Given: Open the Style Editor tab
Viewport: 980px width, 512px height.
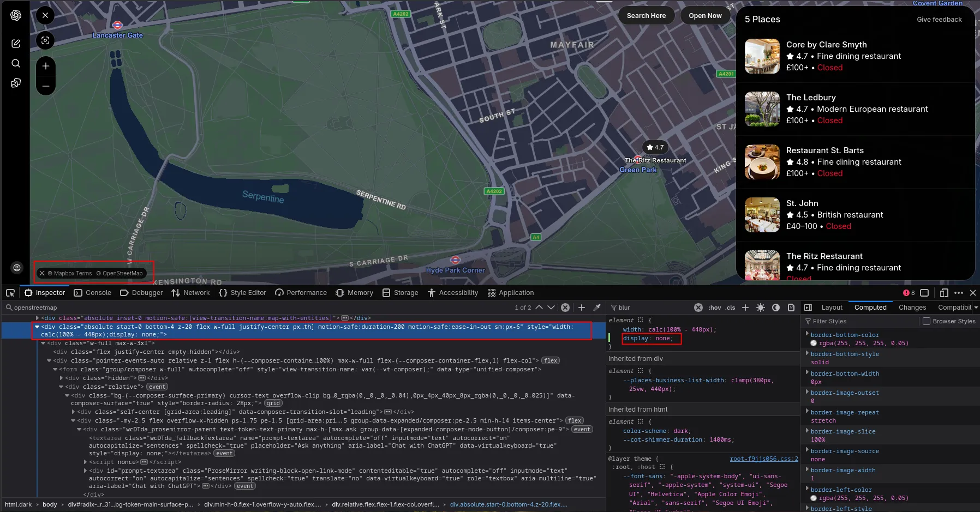Looking at the screenshot, I should point(242,293).
